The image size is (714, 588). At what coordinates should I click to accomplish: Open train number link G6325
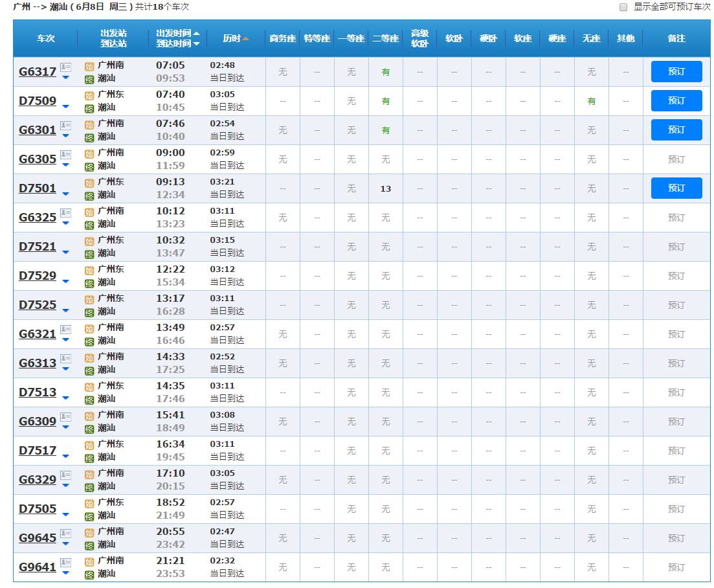pos(38,217)
